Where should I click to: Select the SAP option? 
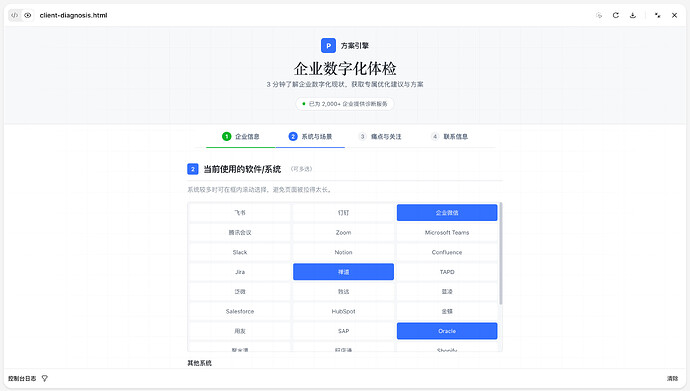[343, 331]
